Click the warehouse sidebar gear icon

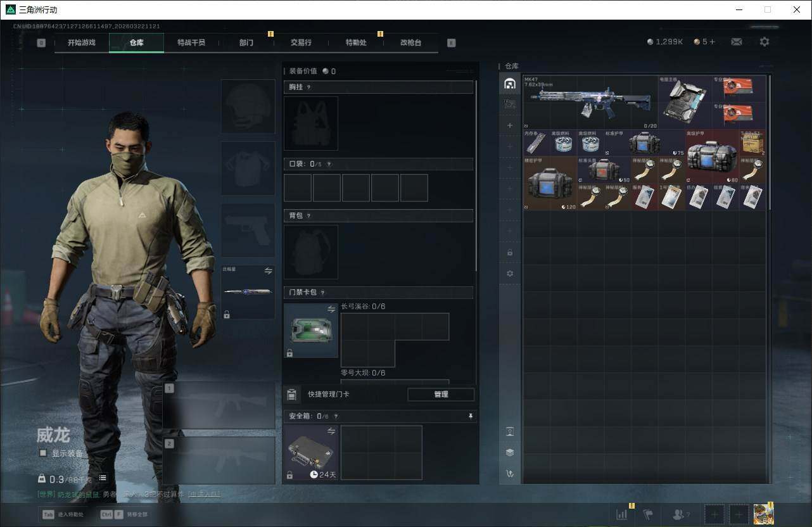510,274
